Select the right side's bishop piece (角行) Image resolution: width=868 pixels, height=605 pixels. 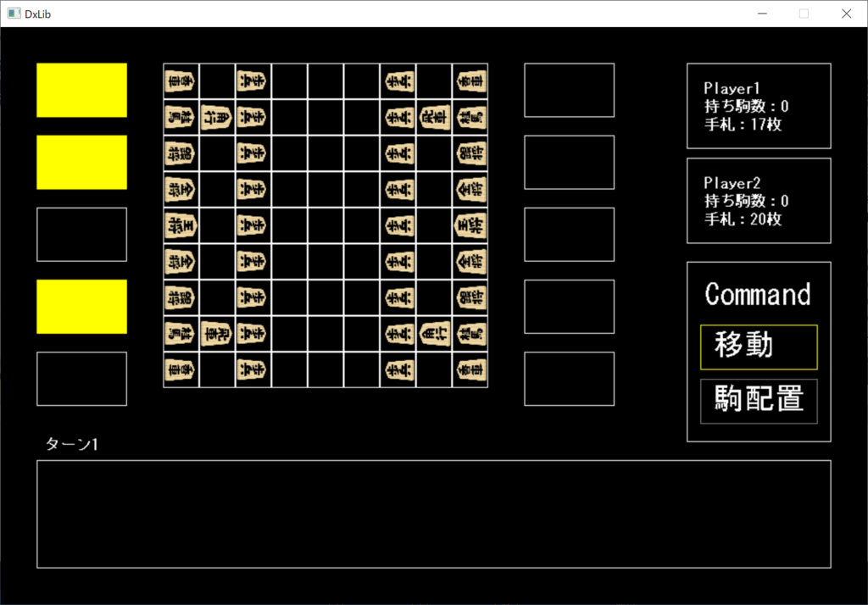click(x=433, y=334)
